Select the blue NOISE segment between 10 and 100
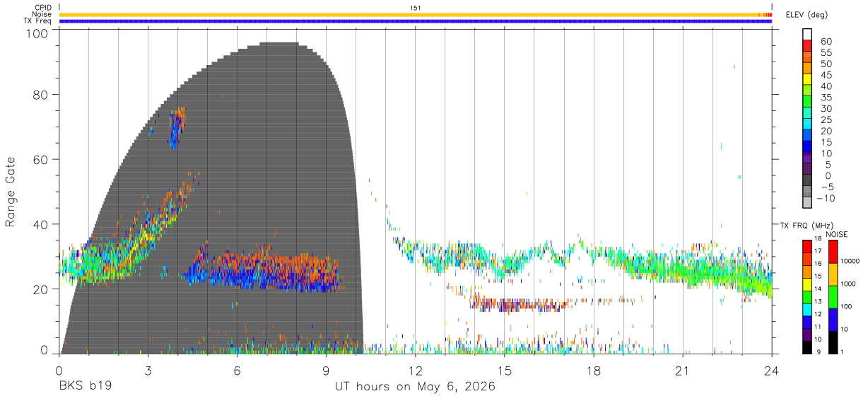Viewport: 868px width, 401px height. pyautogui.click(x=833, y=319)
